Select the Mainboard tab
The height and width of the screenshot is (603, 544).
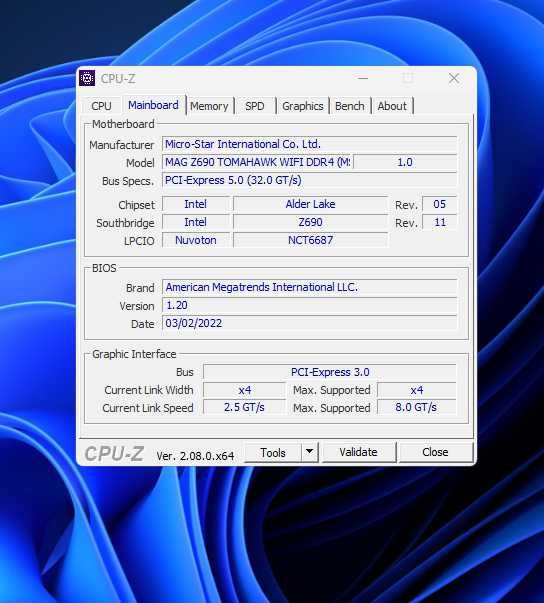coord(153,105)
